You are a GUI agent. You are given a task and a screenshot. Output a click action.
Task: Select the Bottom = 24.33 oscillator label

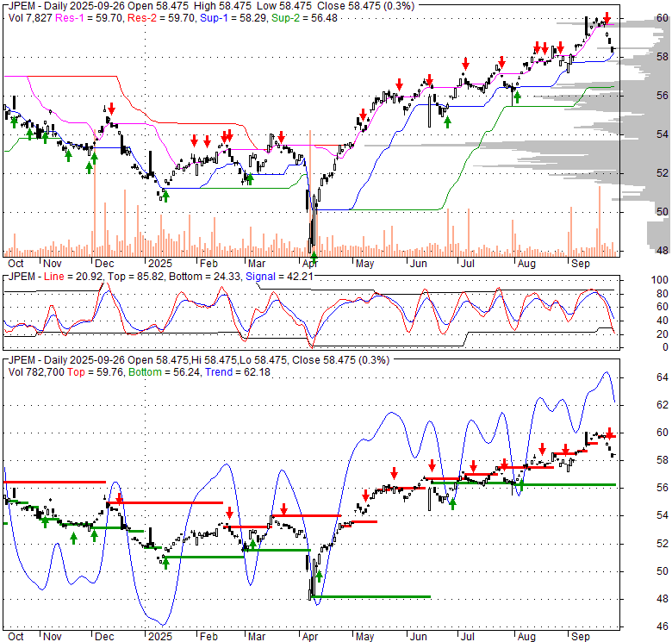click(204, 277)
